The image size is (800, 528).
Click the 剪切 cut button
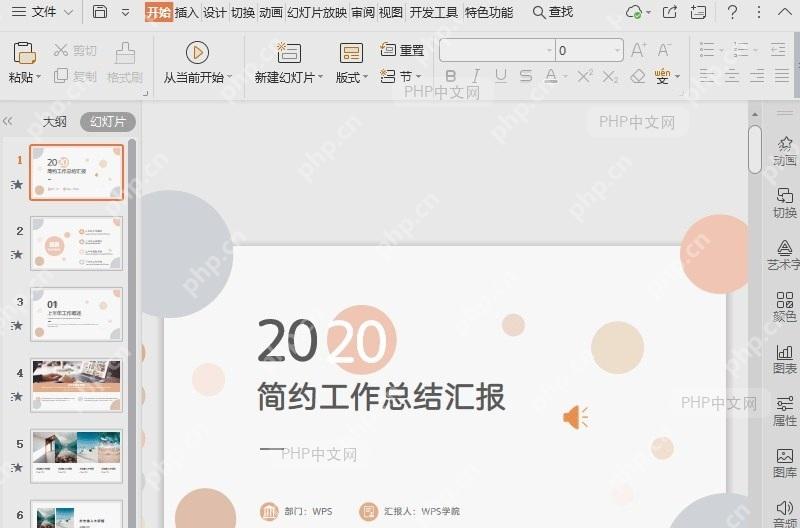pyautogui.click(x=74, y=50)
